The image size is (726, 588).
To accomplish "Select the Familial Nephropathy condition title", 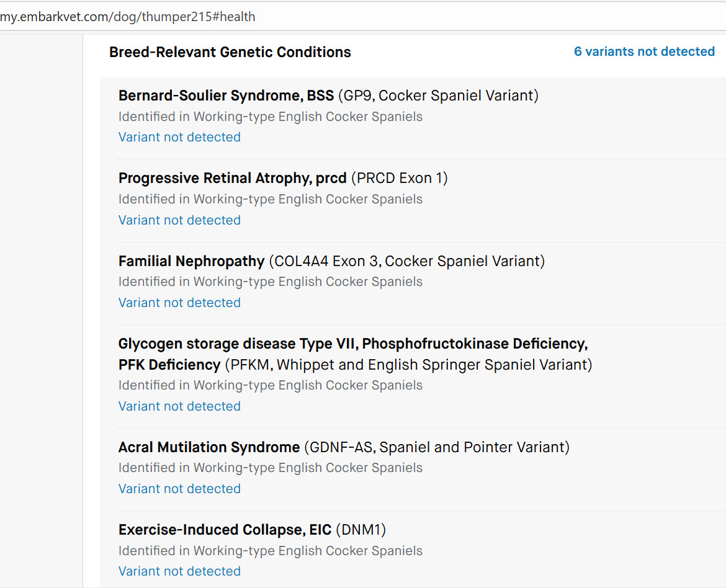I will [191, 261].
